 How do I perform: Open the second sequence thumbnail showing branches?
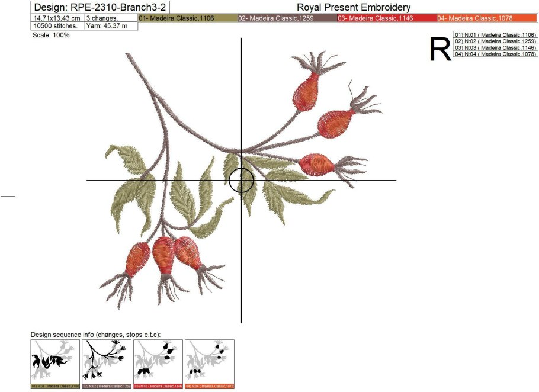(x=107, y=364)
